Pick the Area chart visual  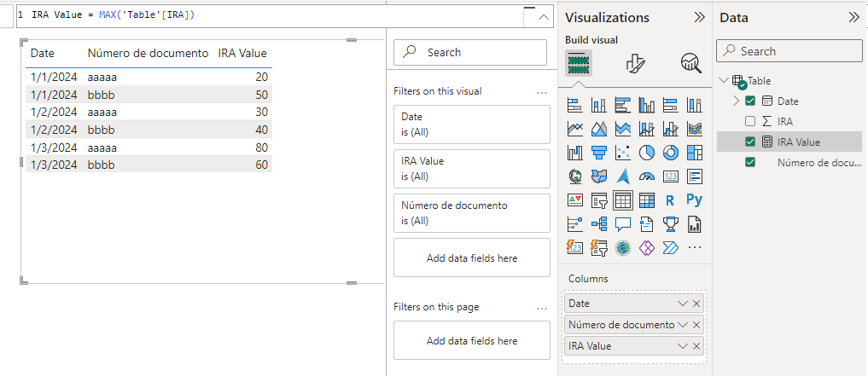pos(599,129)
